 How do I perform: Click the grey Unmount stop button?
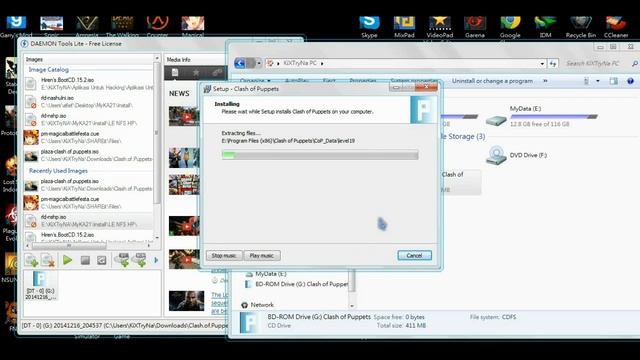point(85,260)
